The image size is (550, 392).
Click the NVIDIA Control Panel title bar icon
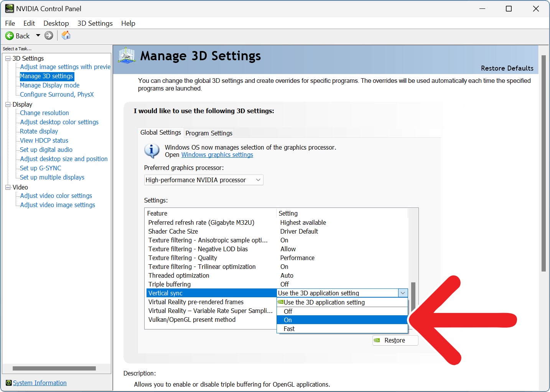(x=9, y=8)
